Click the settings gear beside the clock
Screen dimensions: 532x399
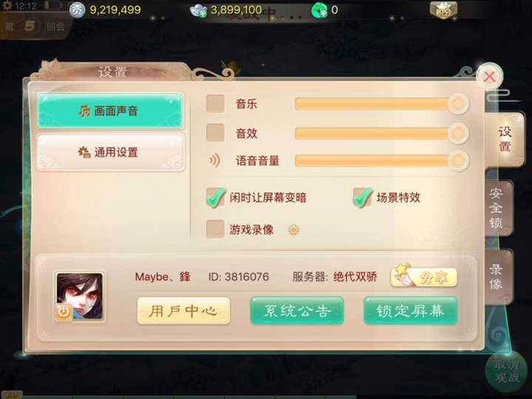(7, 6)
